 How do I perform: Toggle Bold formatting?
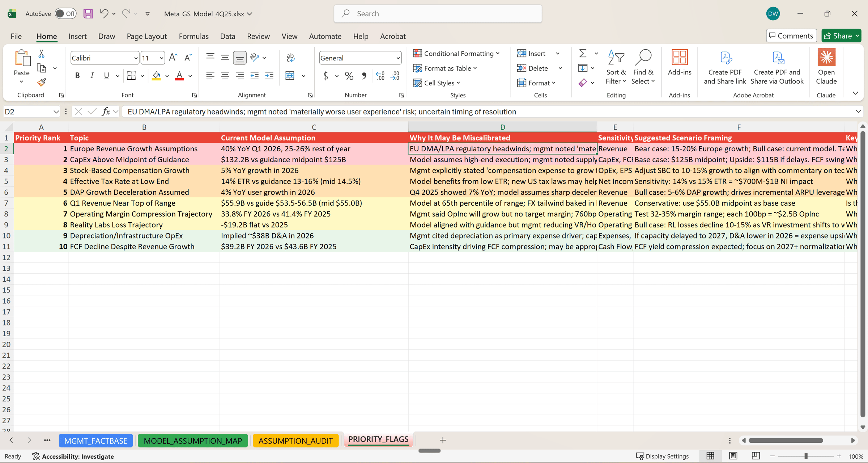click(x=77, y=76)
